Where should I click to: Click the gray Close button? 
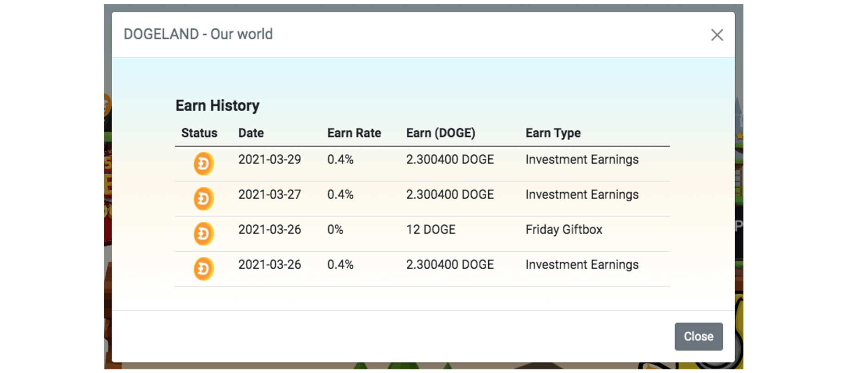699,336
